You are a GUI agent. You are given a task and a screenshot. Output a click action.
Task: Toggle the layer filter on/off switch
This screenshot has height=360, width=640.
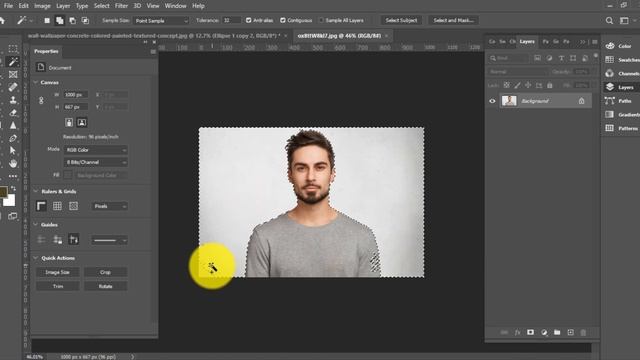pos(596,56)
